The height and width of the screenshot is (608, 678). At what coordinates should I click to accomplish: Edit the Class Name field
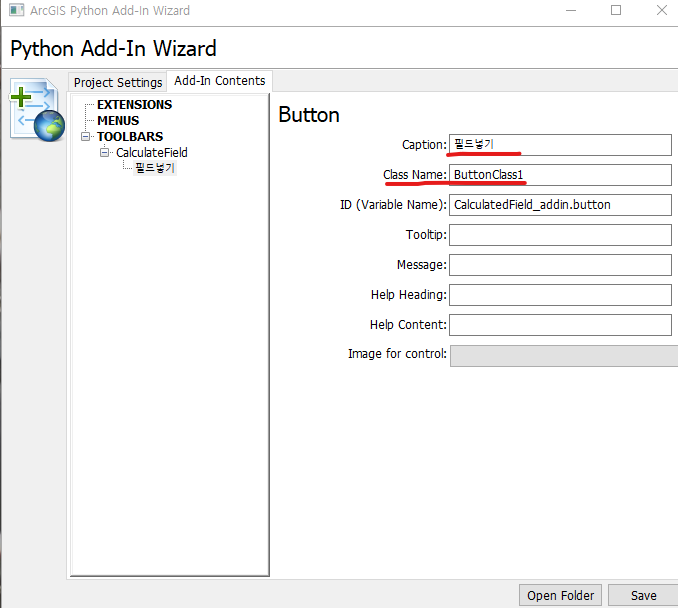coord(560,175)
